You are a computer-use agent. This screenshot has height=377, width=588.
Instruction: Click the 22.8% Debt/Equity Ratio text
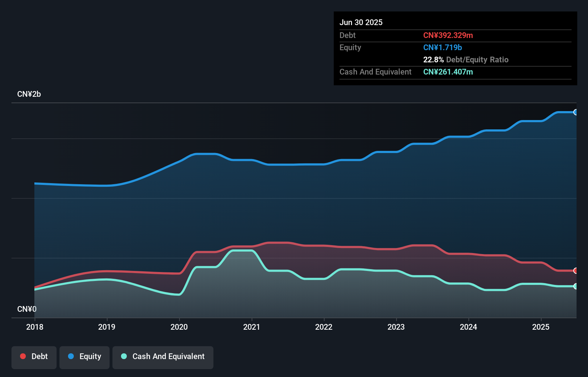click(466, 59)
